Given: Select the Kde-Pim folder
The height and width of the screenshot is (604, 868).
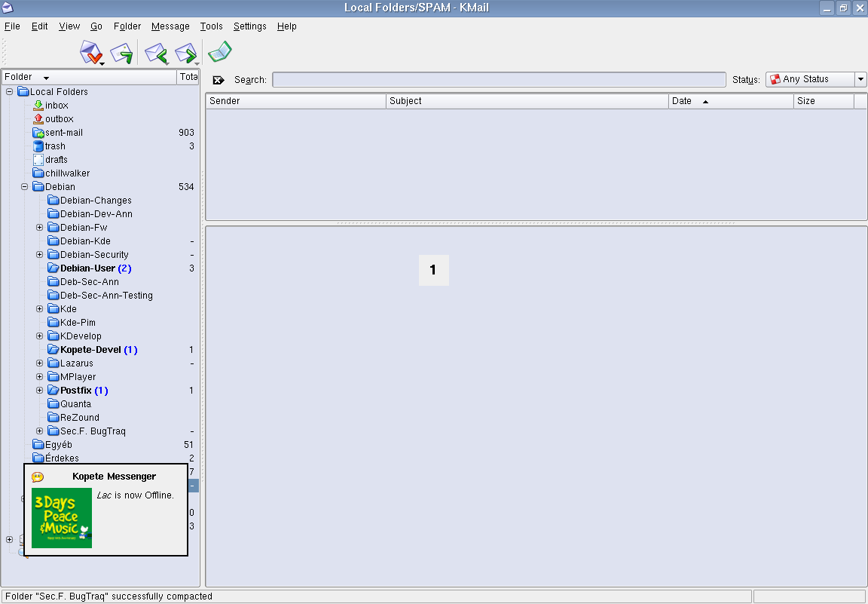Looking at the screenshot, I should 78,323.
